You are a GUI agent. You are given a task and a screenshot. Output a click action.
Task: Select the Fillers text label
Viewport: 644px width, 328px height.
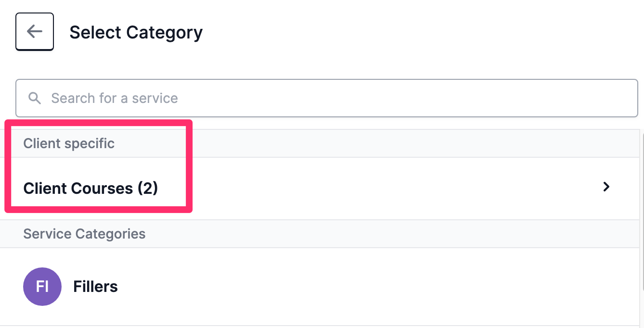pyautogui.click(x=95, y=287)
